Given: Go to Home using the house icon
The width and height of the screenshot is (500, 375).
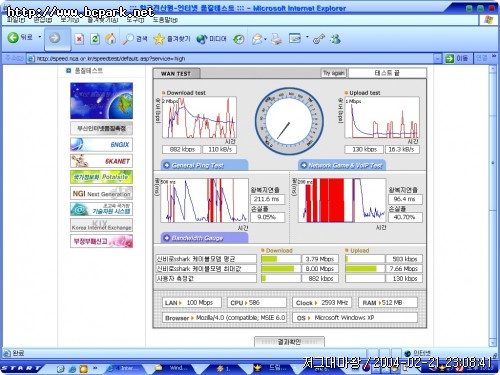Looking at the screenshot, I should (110, 39).
